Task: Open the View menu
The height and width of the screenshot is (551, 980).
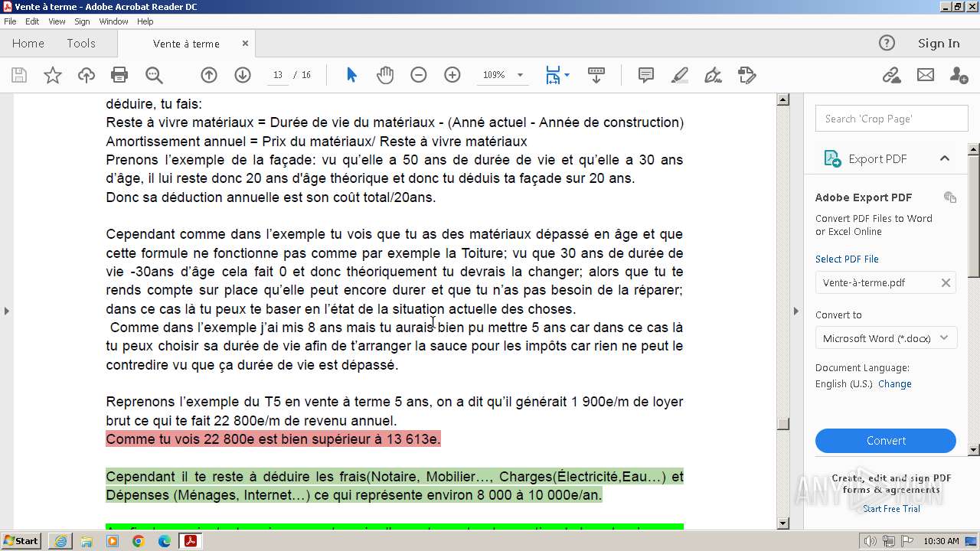Action: [x=57, y=21]
